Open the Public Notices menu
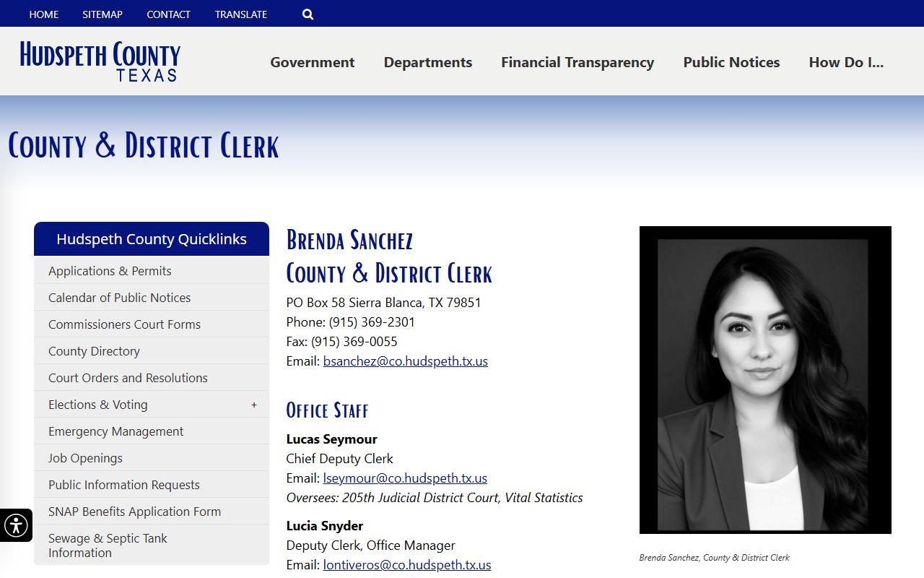The height and width of the screenshot is (578, 924). point(731,62)
